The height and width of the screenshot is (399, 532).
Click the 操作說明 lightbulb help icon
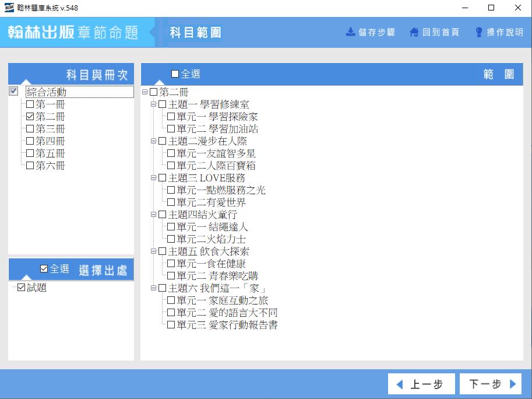pyautogui.click(x=479, y=32)
